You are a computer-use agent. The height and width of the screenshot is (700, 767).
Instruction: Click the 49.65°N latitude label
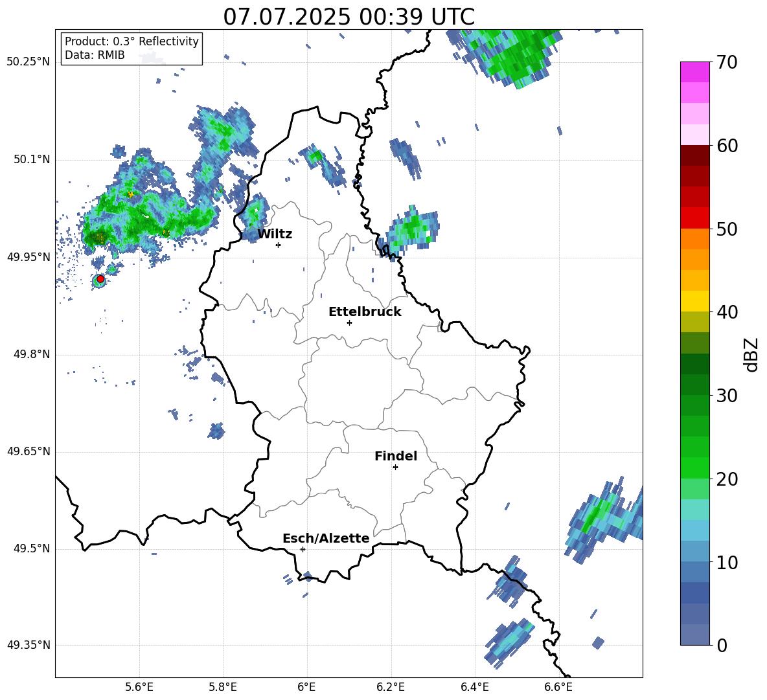(x=29, y=451)
